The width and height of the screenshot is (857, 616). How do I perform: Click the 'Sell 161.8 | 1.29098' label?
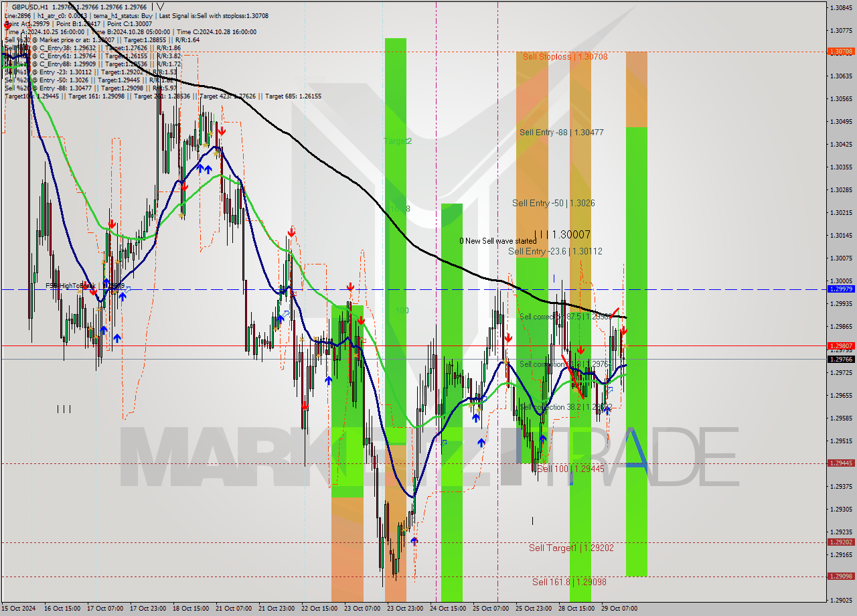point(569,582)
